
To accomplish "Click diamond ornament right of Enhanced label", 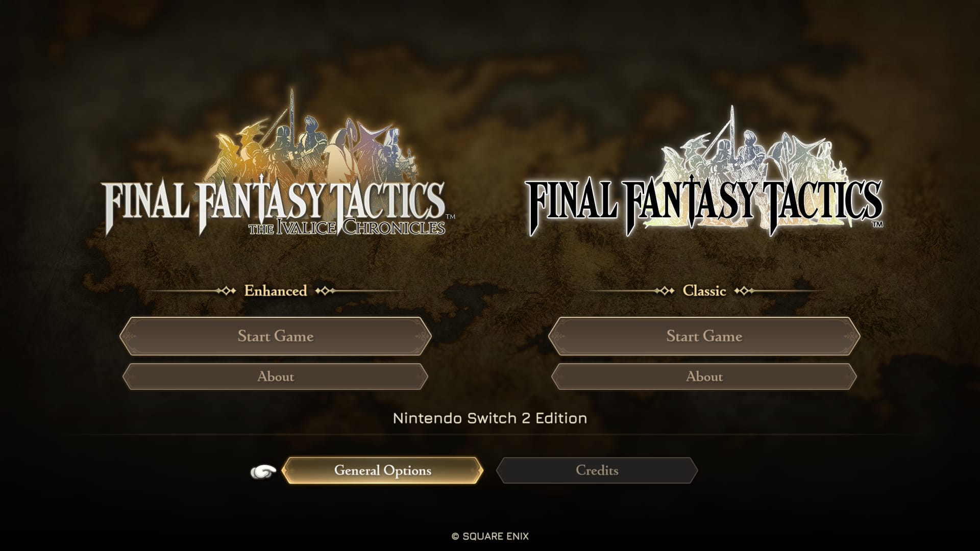I will [x=326, y=291].
